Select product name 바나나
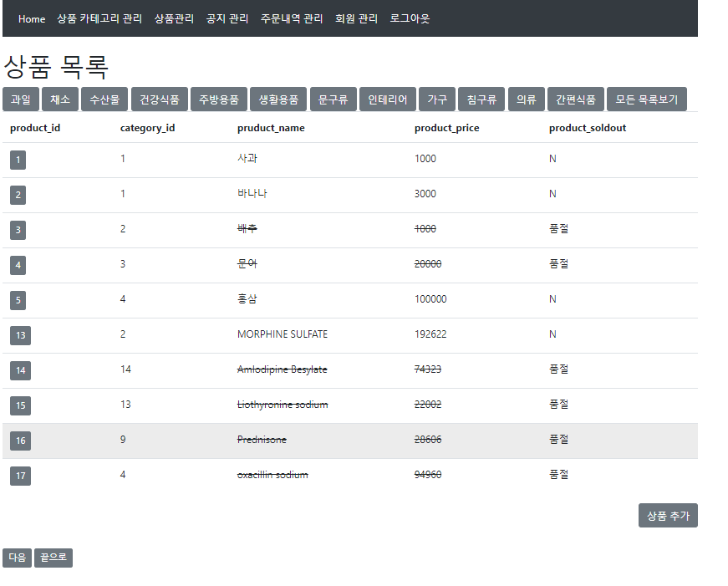Viewport: 728px width, 586px height. click(x=252, y=194)
